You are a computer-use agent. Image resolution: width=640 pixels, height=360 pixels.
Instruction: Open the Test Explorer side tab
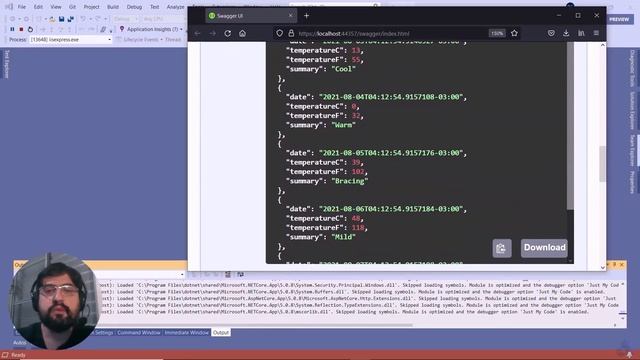[7, 64]
